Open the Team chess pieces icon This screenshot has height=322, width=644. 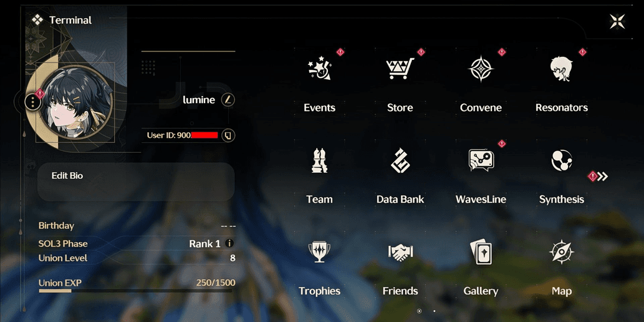point(319,160)
